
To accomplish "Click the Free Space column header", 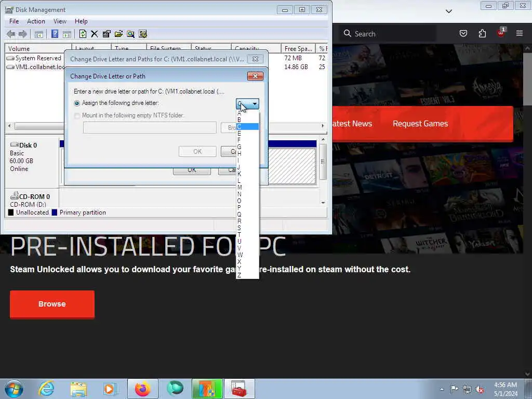I will tap(298, 48).
